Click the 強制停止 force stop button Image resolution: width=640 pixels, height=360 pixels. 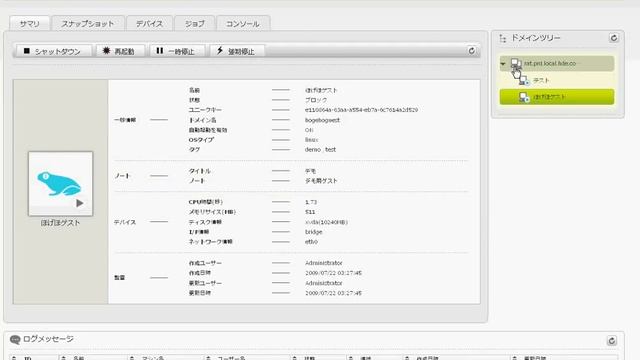[237, 51]
